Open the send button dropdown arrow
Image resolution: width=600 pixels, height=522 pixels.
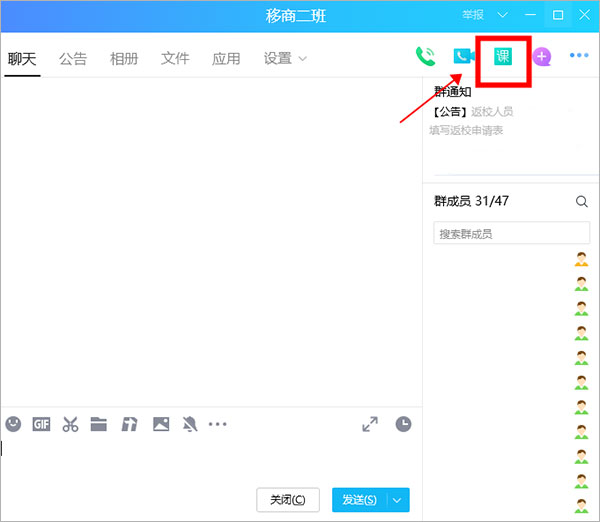[x=399, y=500]
